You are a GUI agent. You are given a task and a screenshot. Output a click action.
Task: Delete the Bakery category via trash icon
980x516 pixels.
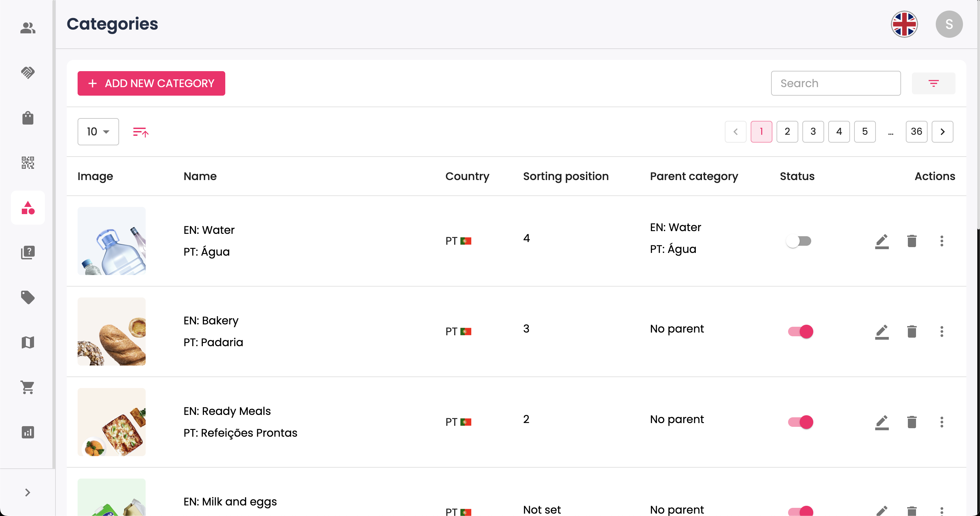coord(912,332)
